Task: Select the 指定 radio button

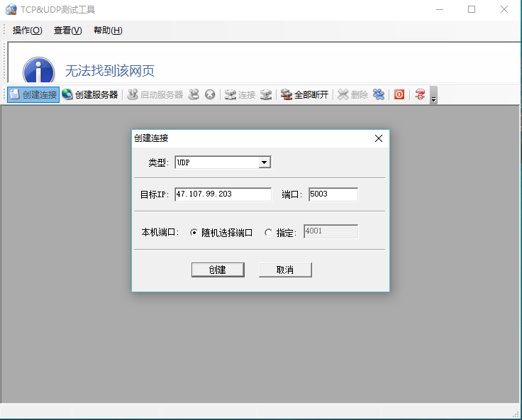Action: 268,233
